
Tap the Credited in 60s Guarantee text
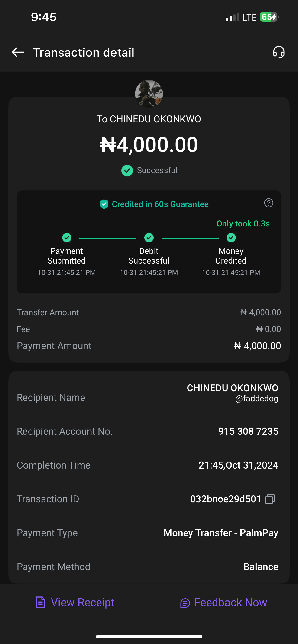[160, 204]
